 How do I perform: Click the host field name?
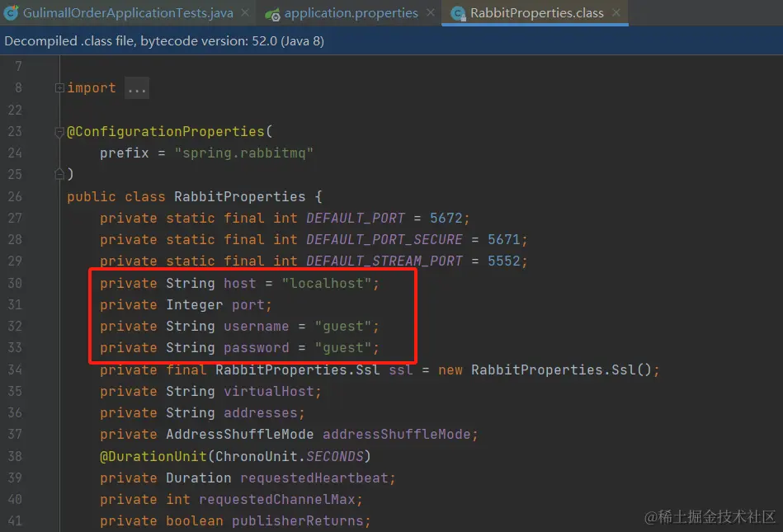pyautogui.click(x=240, y=284)
